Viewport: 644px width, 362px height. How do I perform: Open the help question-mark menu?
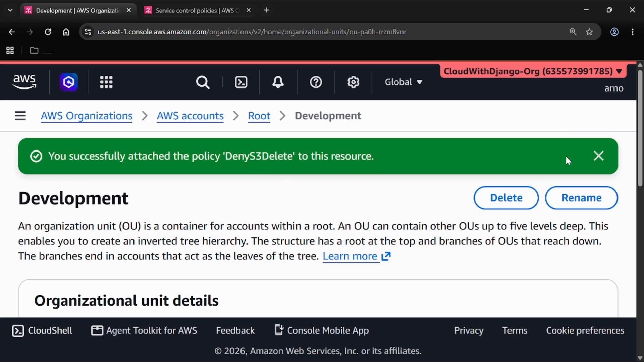coord(316,82)
